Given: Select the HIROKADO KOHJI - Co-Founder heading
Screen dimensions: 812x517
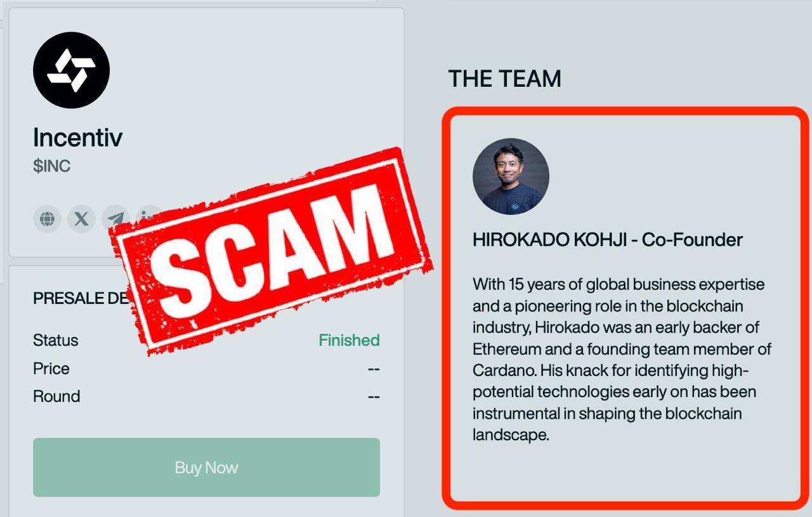Looking at the screenshot, I should (607, 240).
